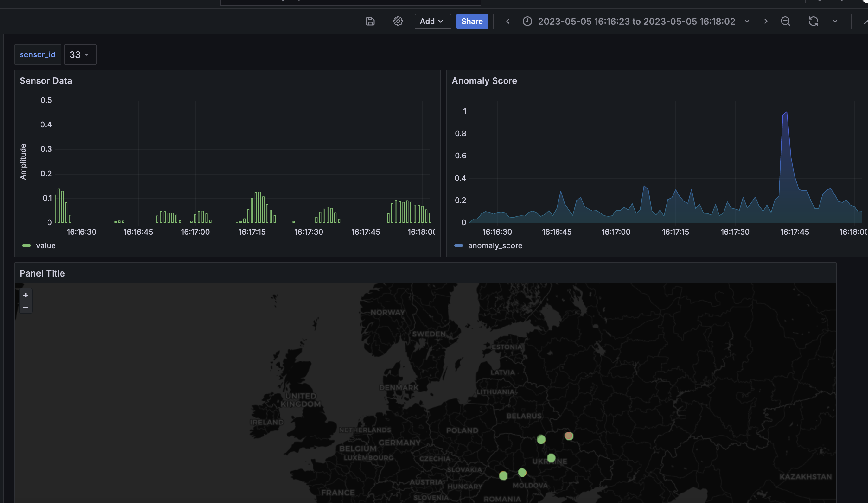Shift time range backward with left arrow
868x503 pixels.
[x=508, y=21]
